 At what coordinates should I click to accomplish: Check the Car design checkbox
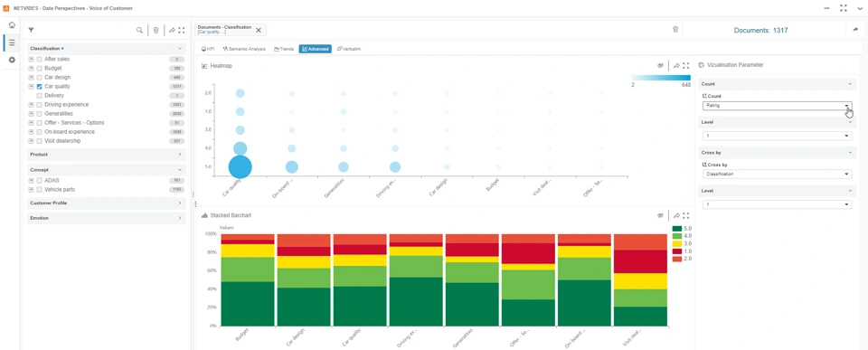tap(39, 78)
